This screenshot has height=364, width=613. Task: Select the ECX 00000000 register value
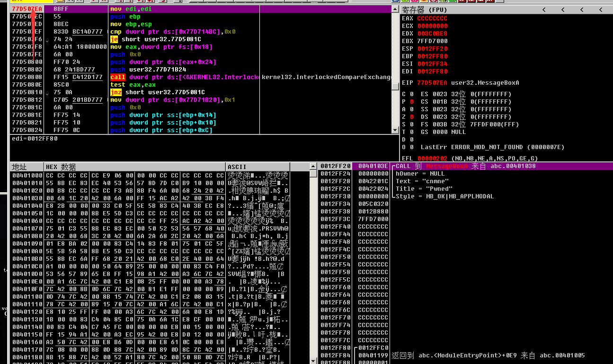click(x=432, y=26)
